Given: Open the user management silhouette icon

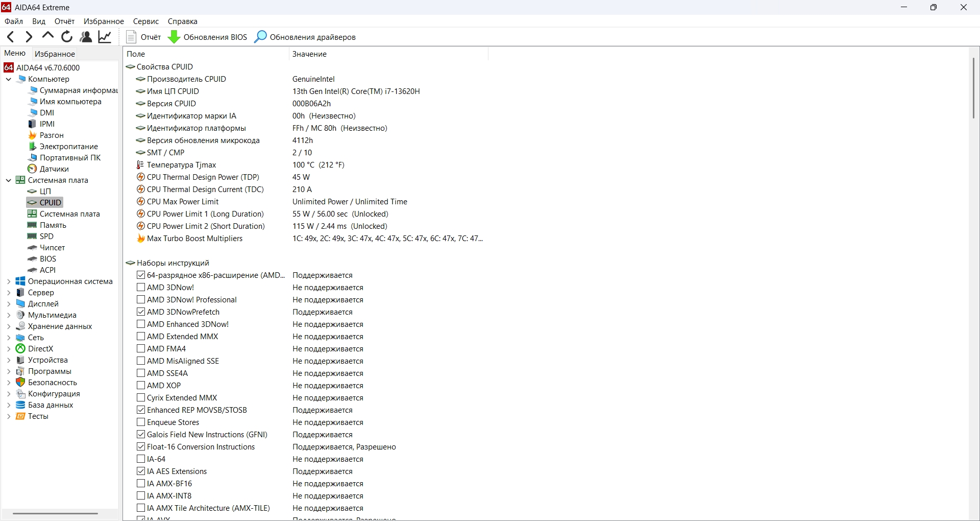Looking at the screenshot, I should click(86, 37).
